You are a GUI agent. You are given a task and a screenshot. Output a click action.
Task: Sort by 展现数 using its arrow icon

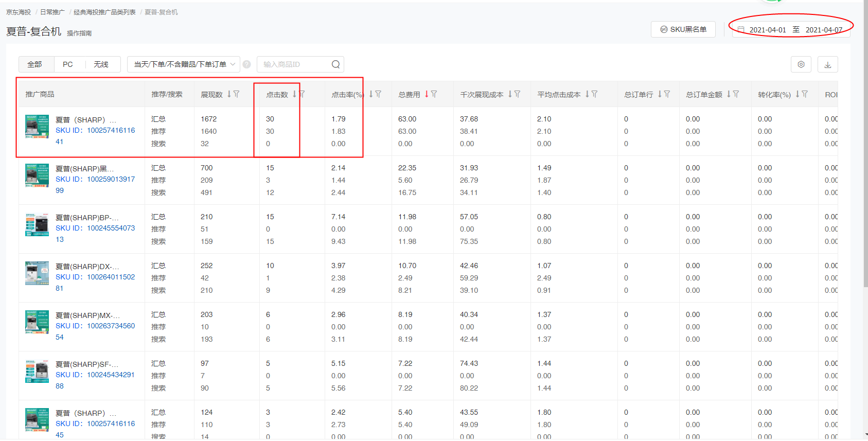229,94
